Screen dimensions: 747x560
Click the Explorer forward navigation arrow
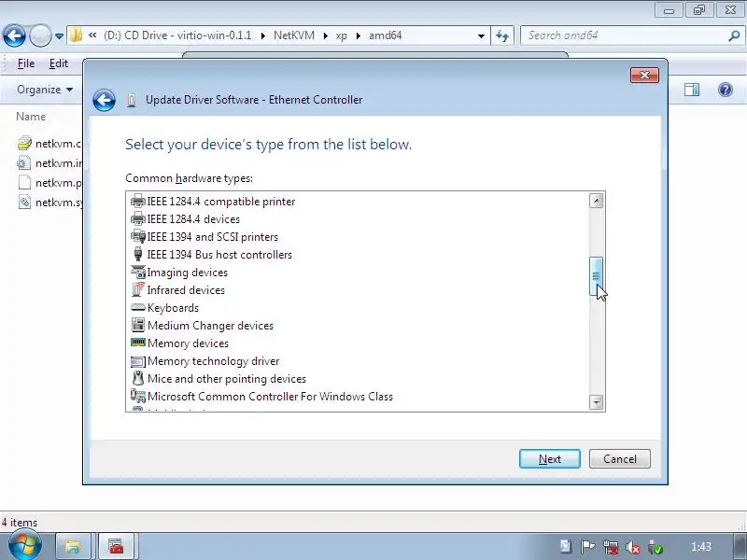40,35
